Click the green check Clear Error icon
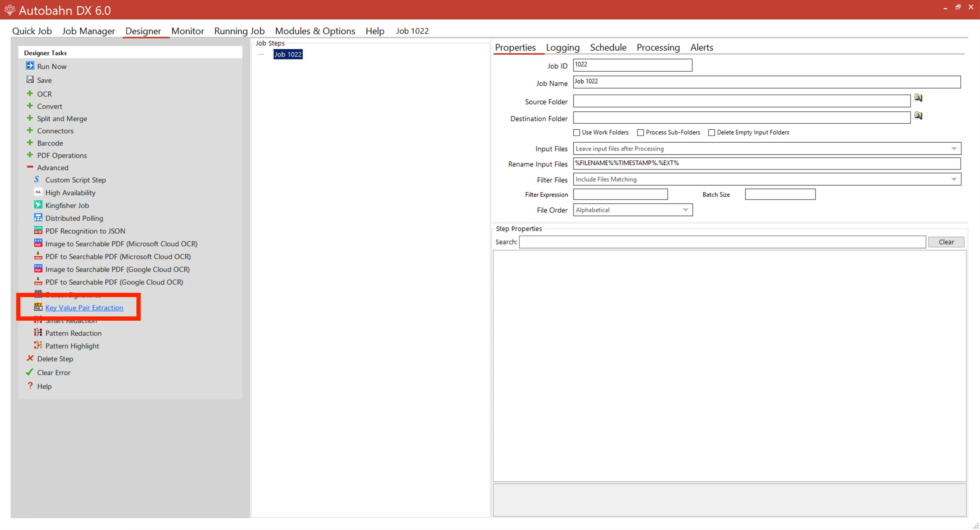This screenshot has height=530, width=980. [x=29, y=372]
